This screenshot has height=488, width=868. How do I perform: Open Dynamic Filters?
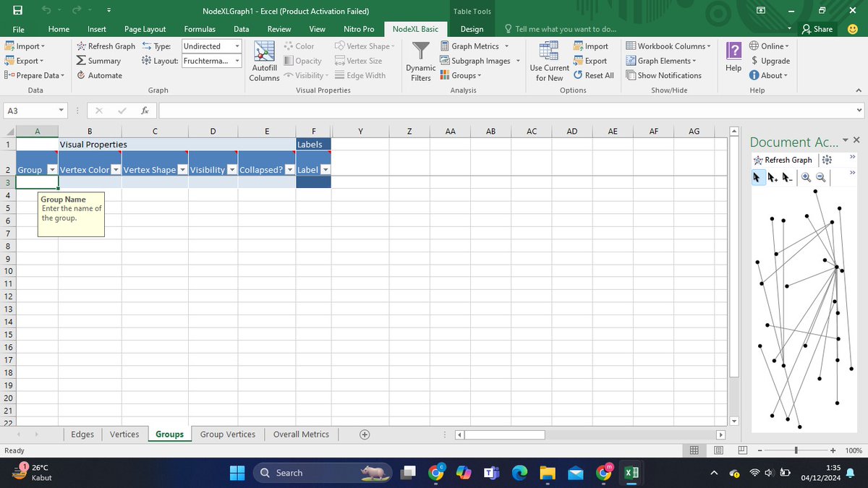click(420, 61)
